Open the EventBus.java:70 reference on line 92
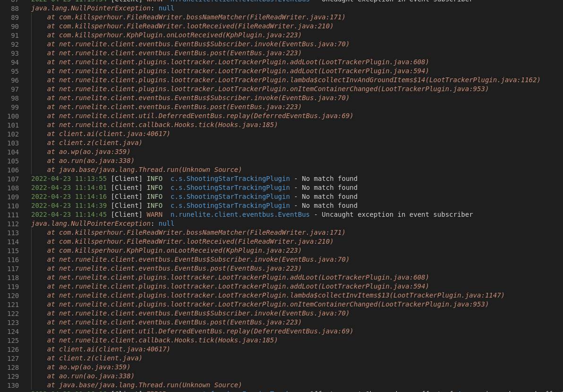The image size is (563, 392). click(x=313, y=44)
